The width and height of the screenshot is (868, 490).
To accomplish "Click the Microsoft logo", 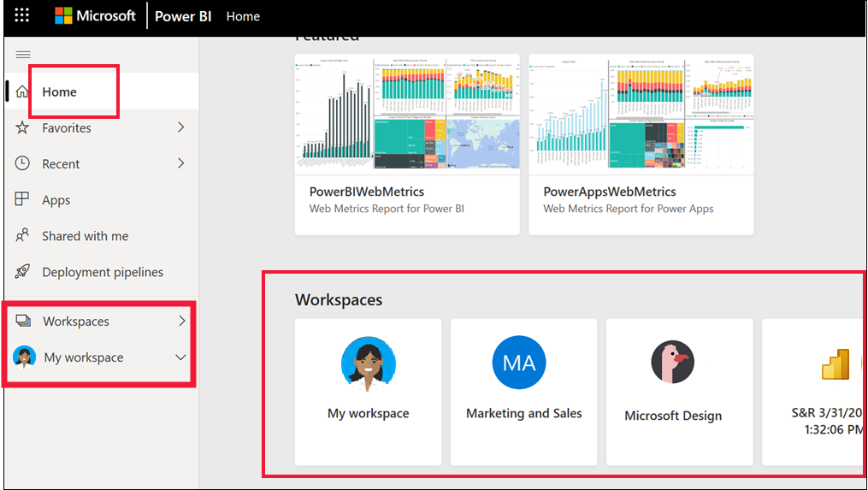I will pyautogui.click(x=95, y=16).
